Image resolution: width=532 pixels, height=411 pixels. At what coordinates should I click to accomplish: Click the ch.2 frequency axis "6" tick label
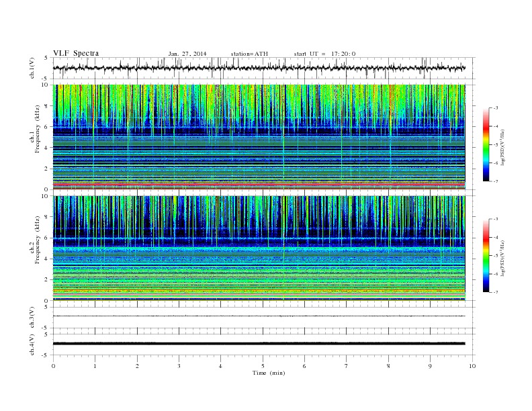pyautogui.click(x=46, y=238)
